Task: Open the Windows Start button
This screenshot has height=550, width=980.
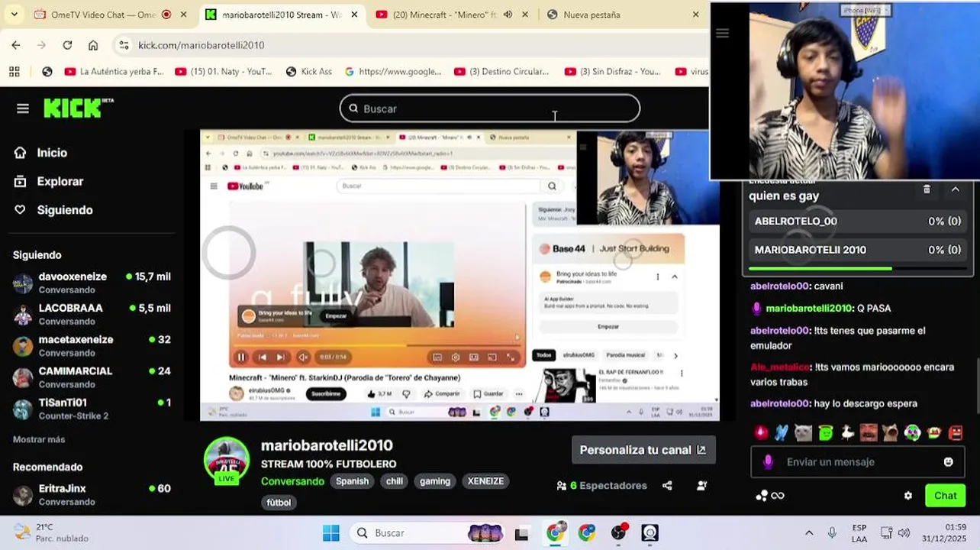Action: pos(330,533)
